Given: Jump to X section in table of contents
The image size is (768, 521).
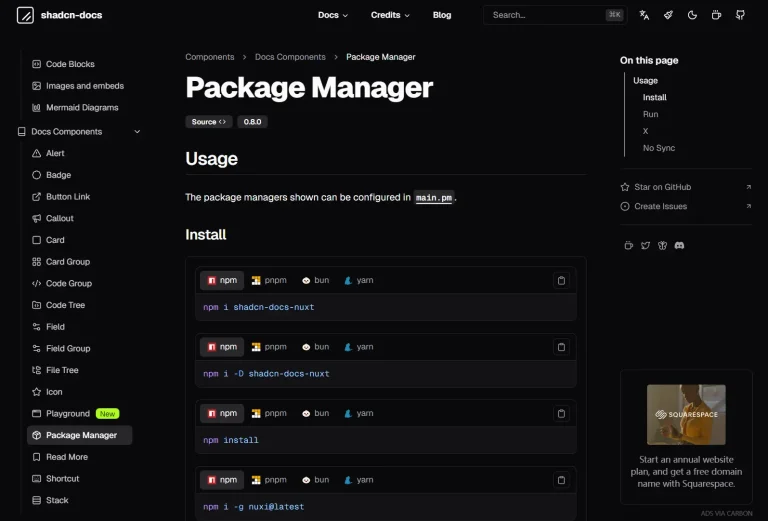Looking at the screenshot, I should pos(646,131).
